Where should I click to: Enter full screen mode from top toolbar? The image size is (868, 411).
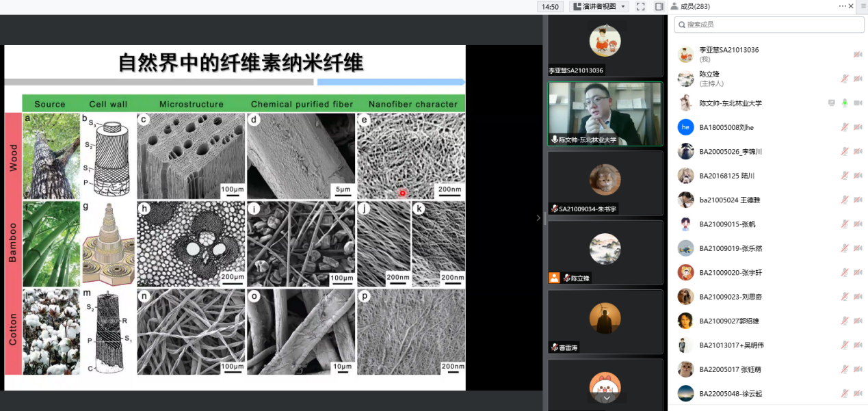click(x=641, y=7)
